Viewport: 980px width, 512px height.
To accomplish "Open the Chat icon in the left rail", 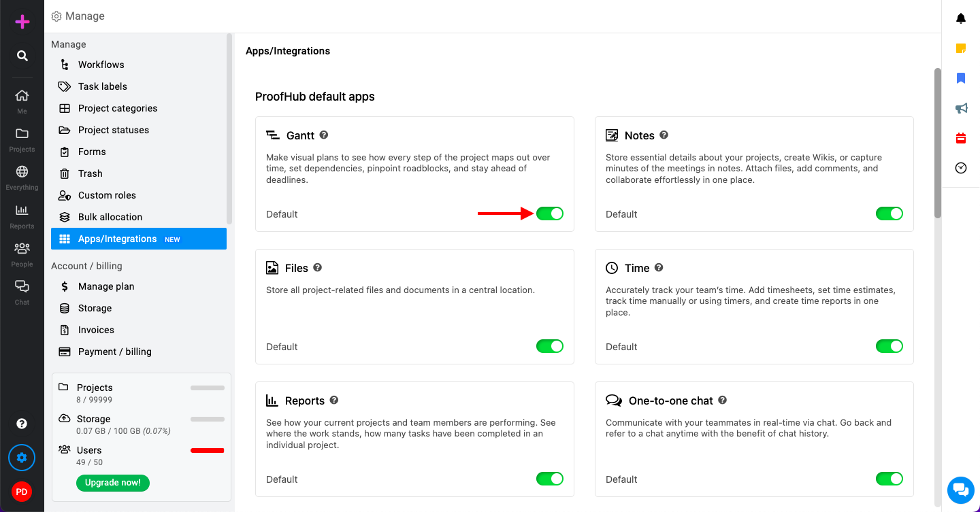I will click(x=22, y=292).
